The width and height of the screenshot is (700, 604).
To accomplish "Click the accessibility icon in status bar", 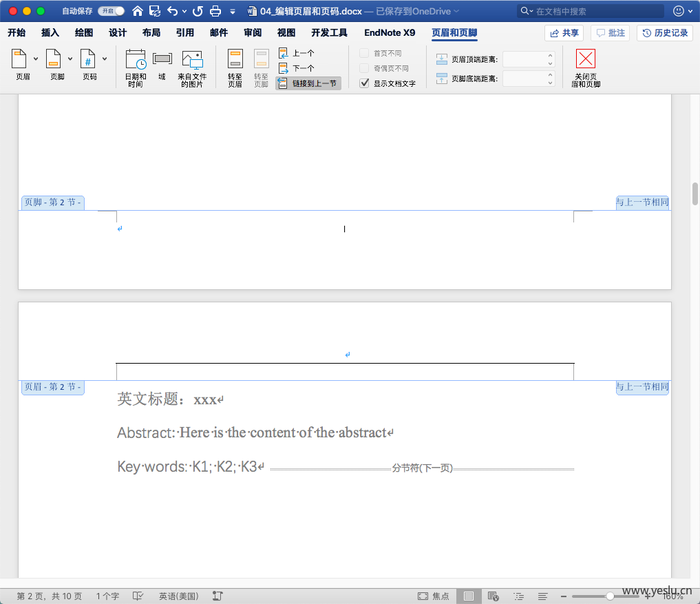I will point(218,596).
